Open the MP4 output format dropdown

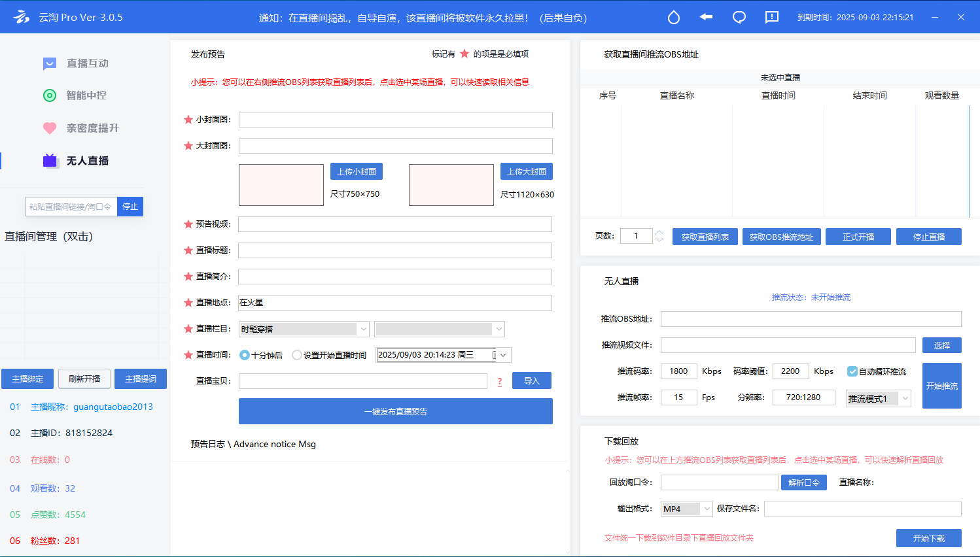pos(706,509)
